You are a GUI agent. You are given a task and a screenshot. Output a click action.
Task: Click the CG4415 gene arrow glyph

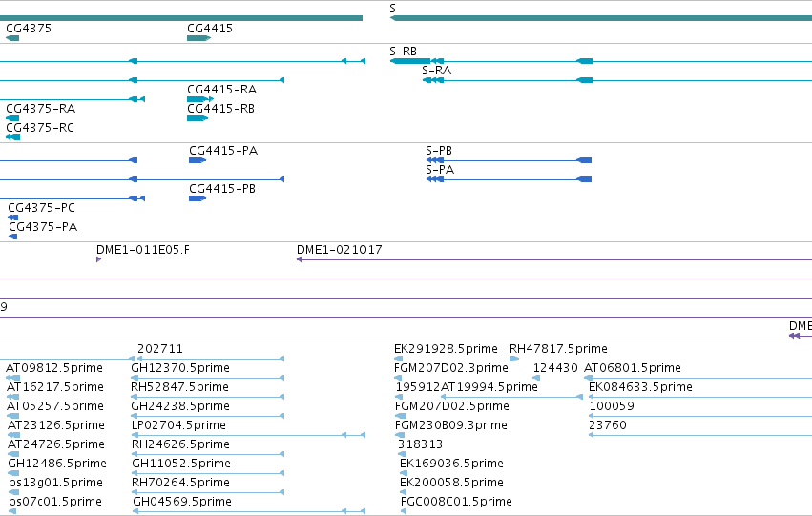[x=198, y=38]
